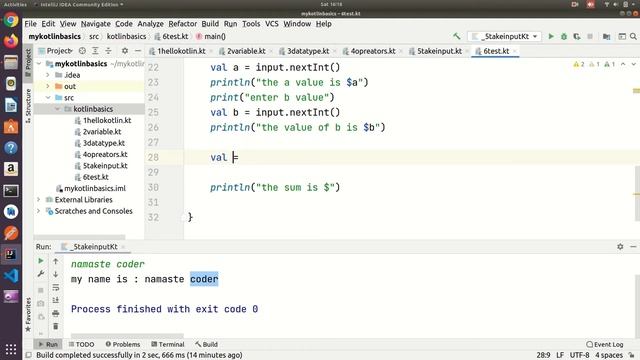
Task: Open the VCS menu
Action: (272, 24)
